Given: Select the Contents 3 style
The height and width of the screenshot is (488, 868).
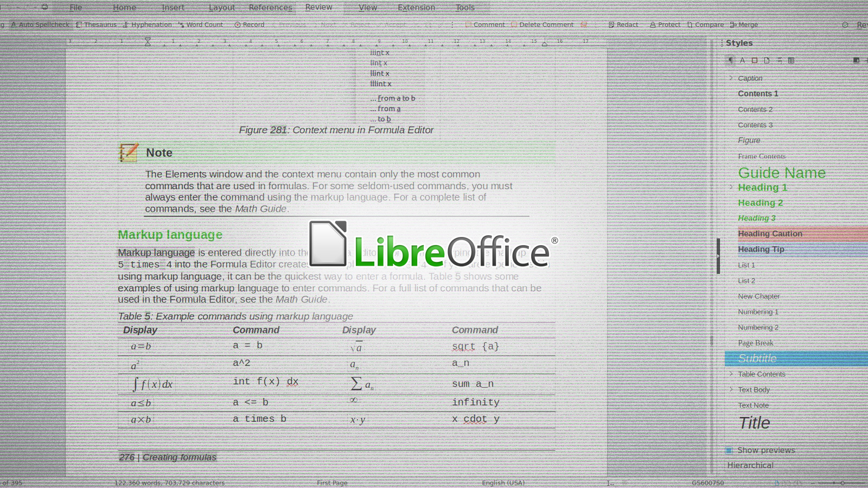Looking at the screenshot, I should point(755,125).
